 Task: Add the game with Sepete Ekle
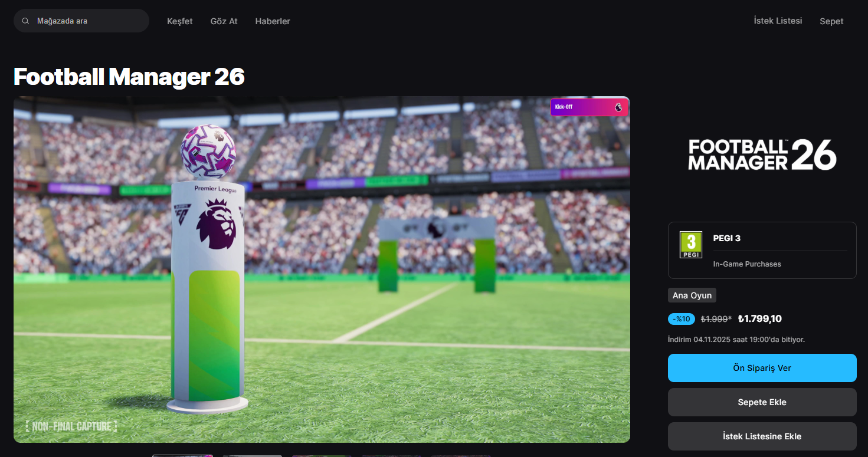click(762, 402)
